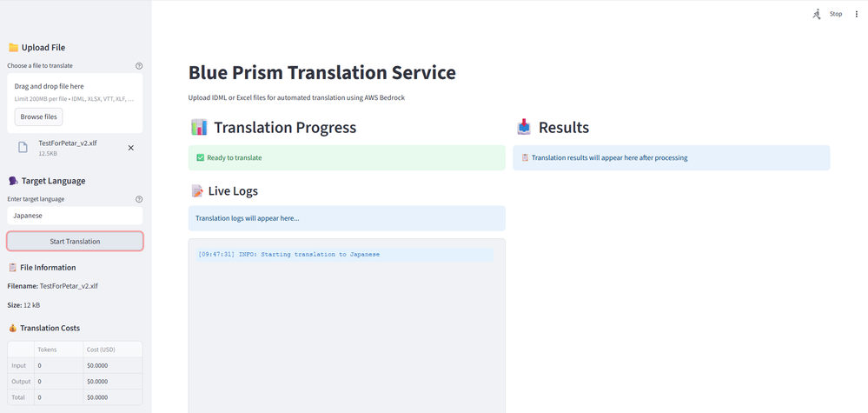Click the target language help icon
This screenshot has width=868, height=413.
139,199
